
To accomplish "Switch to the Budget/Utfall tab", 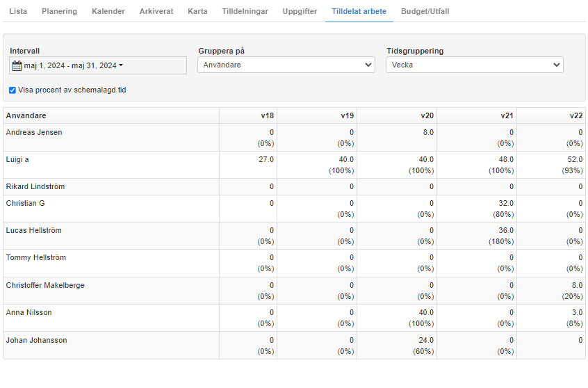I will 425,11.
